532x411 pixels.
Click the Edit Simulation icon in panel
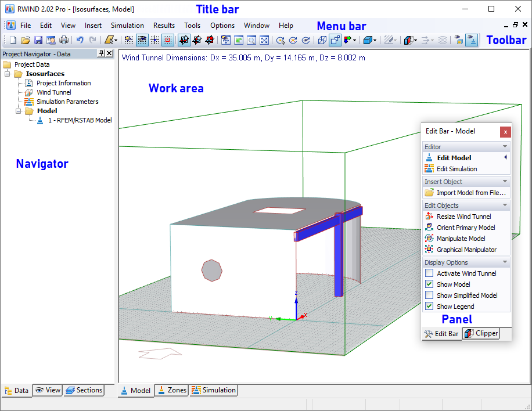coord(429,168)
